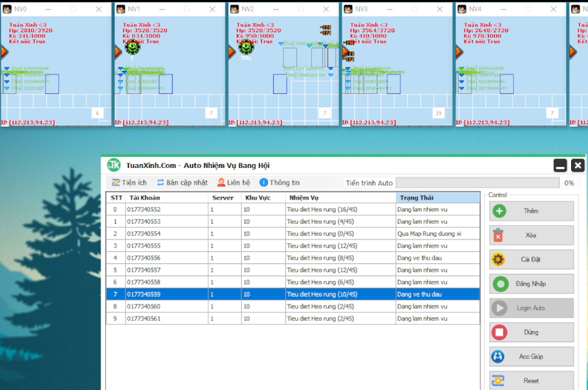Click the Tiến trình Auto progress bar
588x390 pixels.
[478, 183]
